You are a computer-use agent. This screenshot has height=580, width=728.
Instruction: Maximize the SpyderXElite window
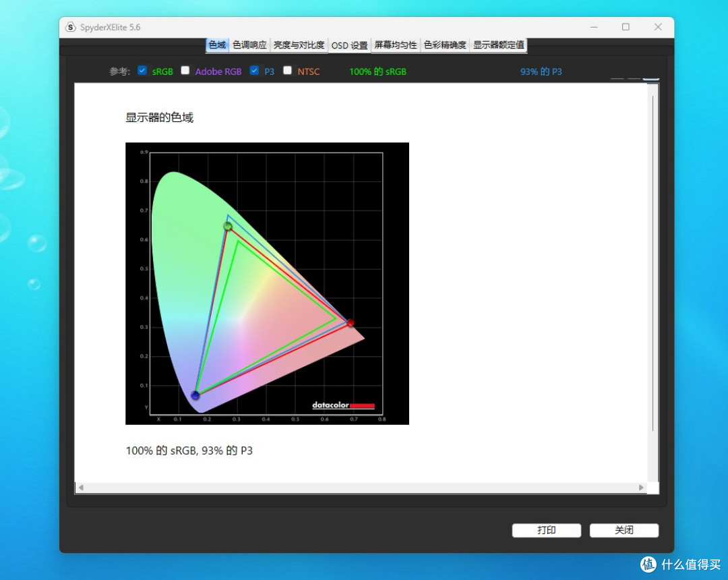[626, 27]
